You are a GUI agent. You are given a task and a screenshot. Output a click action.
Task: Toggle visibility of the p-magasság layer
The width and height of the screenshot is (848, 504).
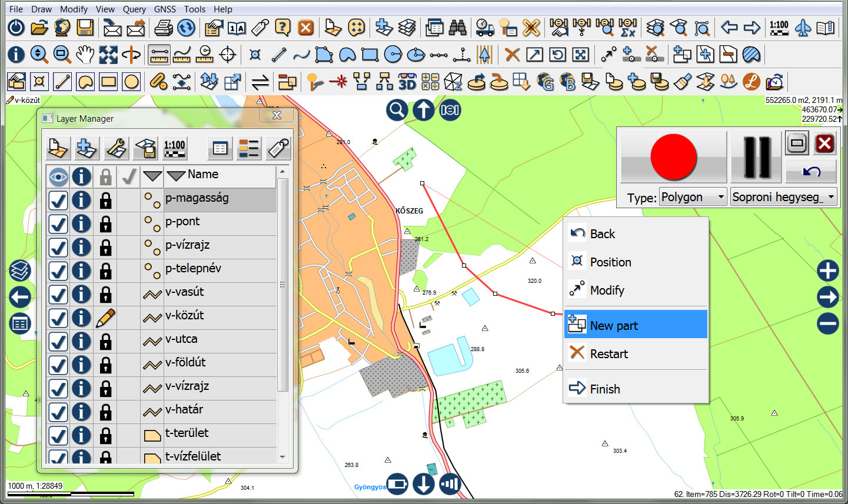58,200
